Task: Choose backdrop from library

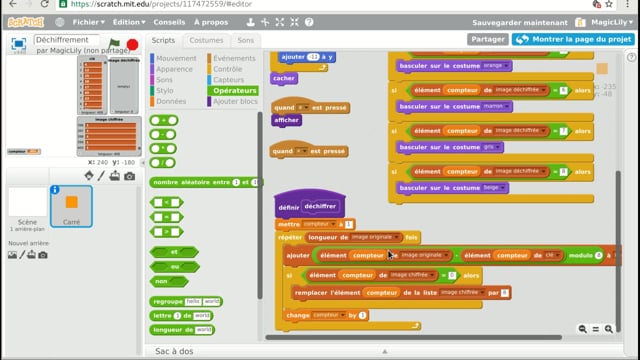Action: (x=12, y=255)
